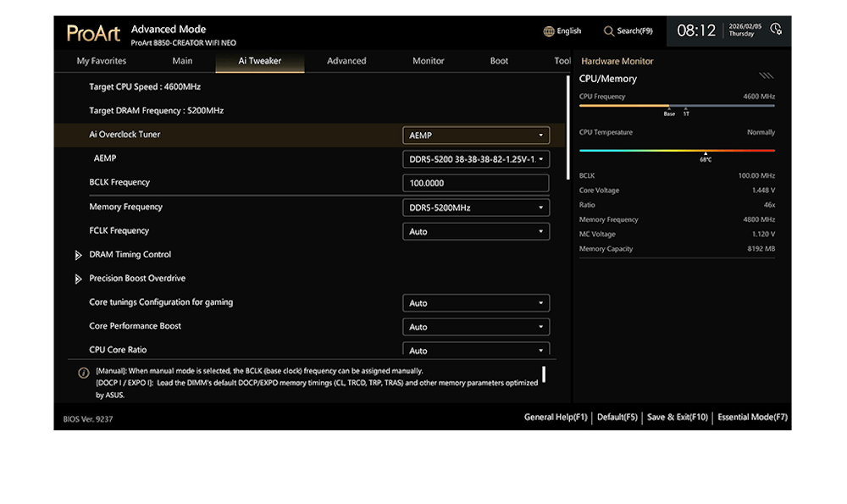
Task: Click the BCLK Frequency input field
Action: [x=476, y=183]
